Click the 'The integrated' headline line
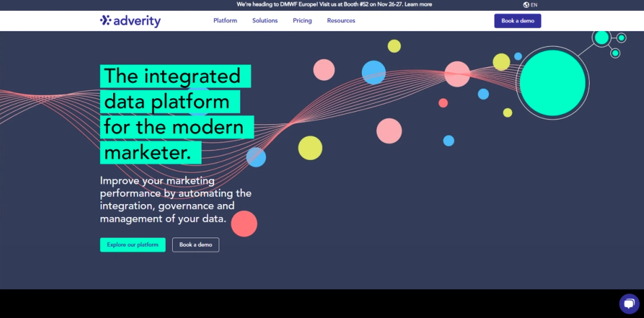This screenshot has height=318, width=644. tap(176, 76)
